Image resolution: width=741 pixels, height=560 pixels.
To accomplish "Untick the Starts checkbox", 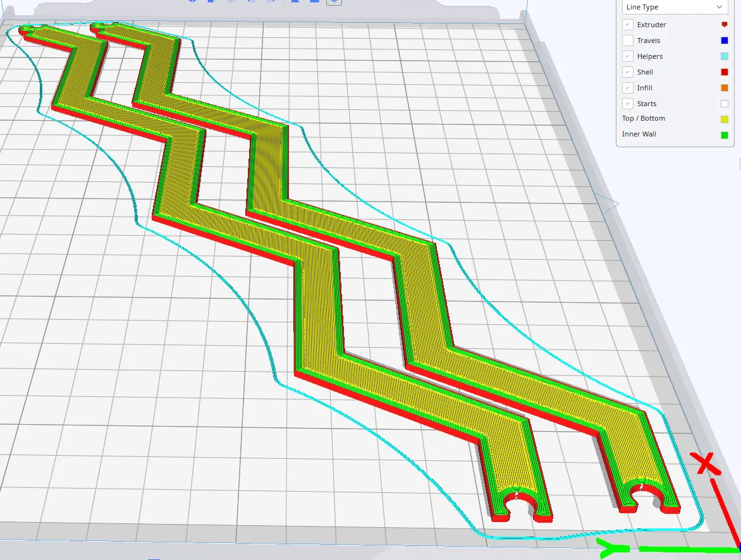I will coord(628,104).
